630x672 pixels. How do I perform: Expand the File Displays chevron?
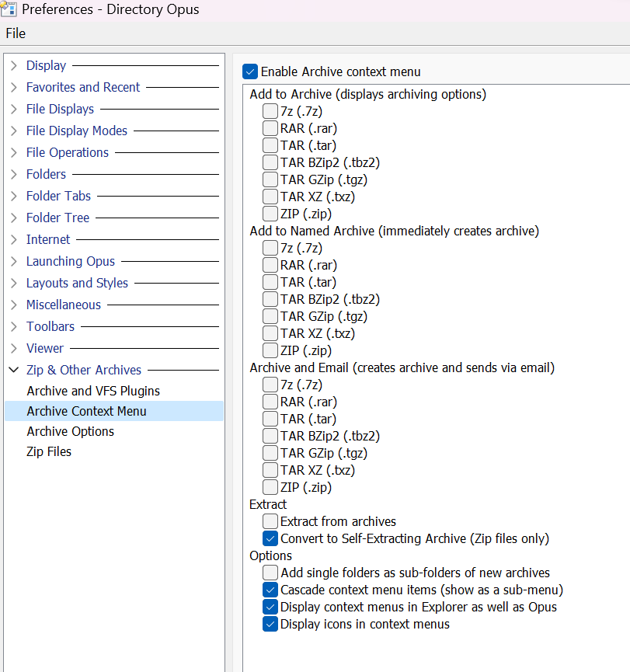coord(14,110)
